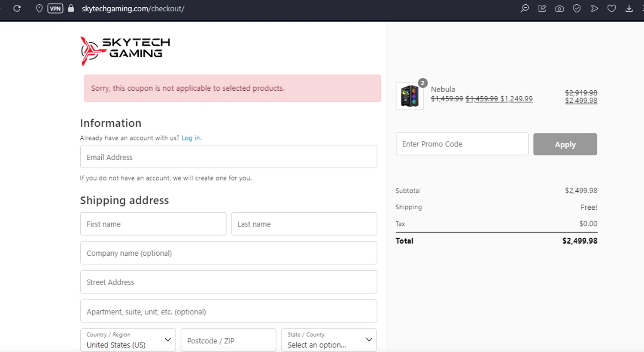Image resolution: width=644 pixels, height=352 pixels.
Task: Focus the Enter Promo Code field
Action: coord(462,144)
